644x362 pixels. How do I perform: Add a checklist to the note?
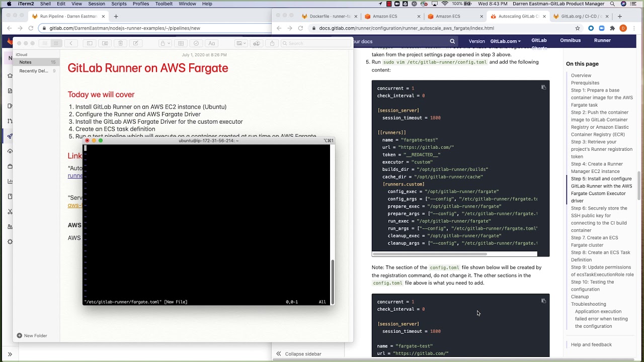(x=196, y=43)
